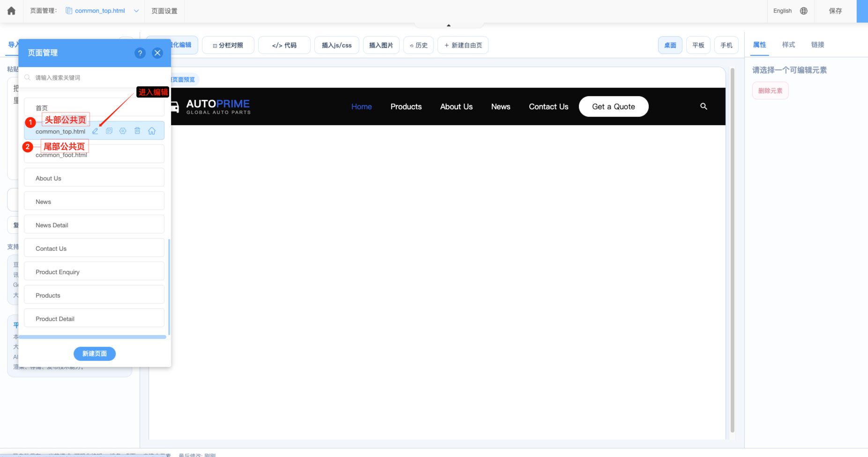Image resolution: width=868 pixels, height=457 pixels.
Task: Select the Product Detail page row
Action: click(x=94, y=318)
